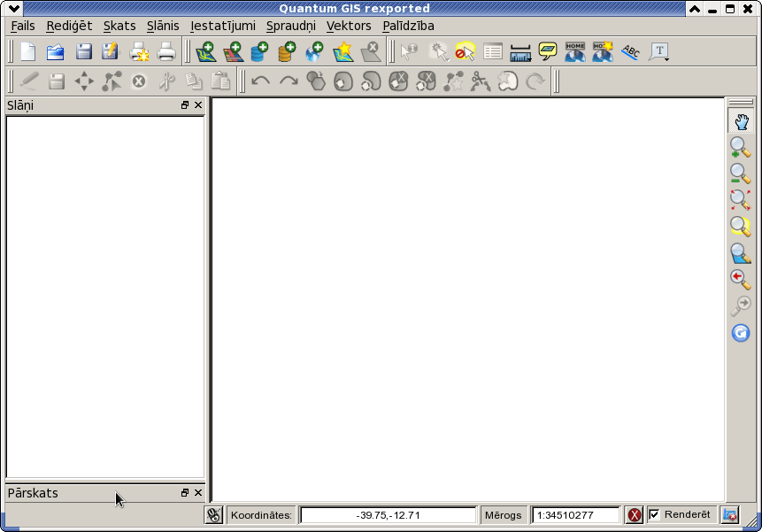Image resolution: width=762 pixels, height=532 pixels.
Task: Add a PostGIS layer with blue database icon
Action: pos(260,51)
